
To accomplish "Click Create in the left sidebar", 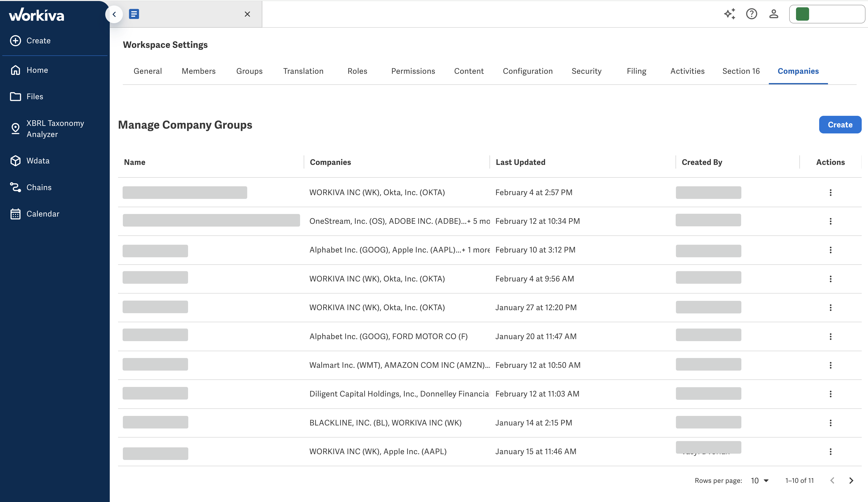I will [30, 41].
